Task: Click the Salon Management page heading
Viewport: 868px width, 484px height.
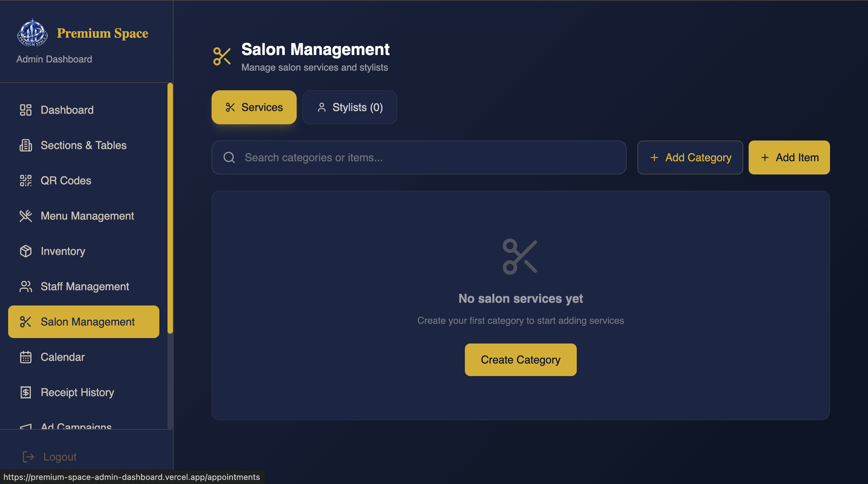Action: click(x=315, y=50)
